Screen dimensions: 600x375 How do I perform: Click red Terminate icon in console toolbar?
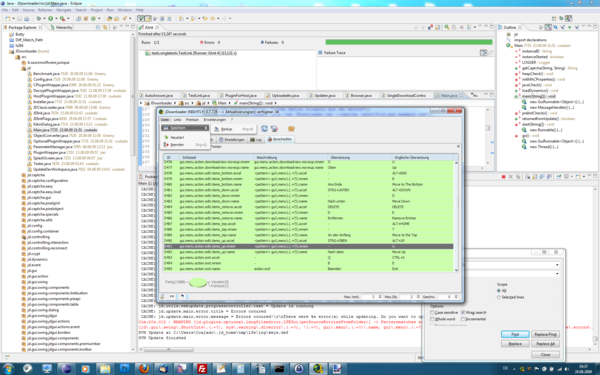tap(504, 177)
